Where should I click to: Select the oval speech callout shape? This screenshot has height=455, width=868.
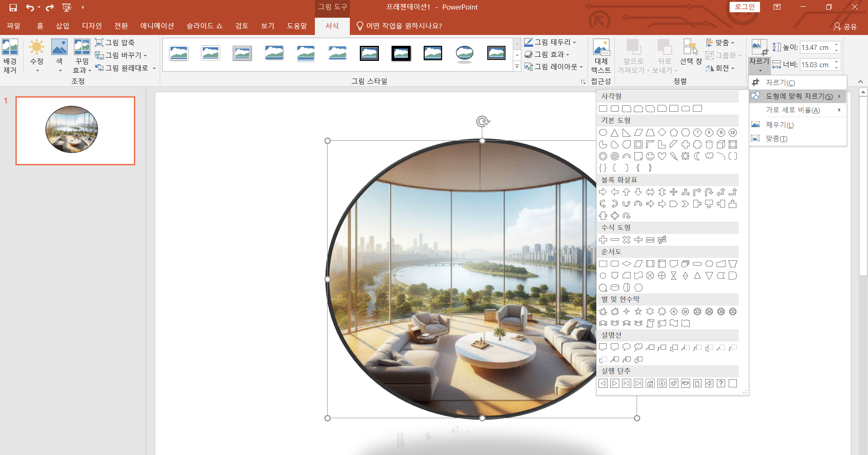[627, 347]
